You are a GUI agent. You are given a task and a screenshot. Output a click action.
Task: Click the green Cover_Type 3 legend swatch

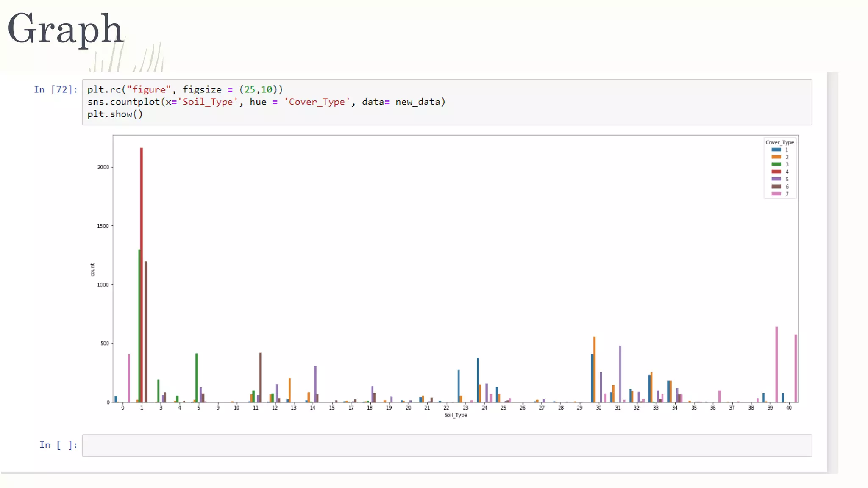tap(776, 164)
